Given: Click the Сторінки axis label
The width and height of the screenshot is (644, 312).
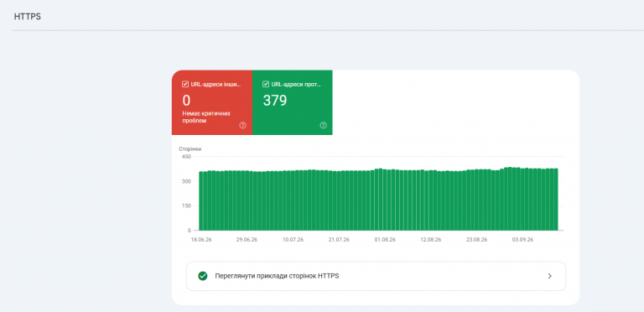Looking at the screenshot, I should click(190, 149).
